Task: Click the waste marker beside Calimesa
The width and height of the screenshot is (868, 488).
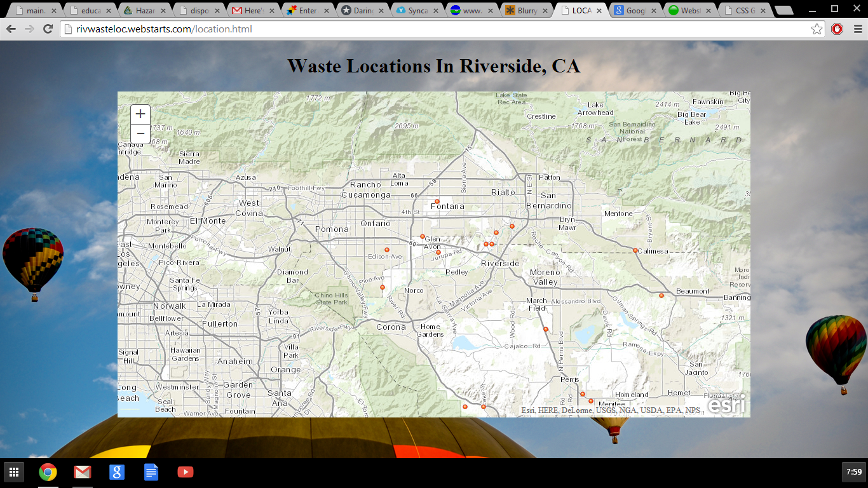Action: 635,250
